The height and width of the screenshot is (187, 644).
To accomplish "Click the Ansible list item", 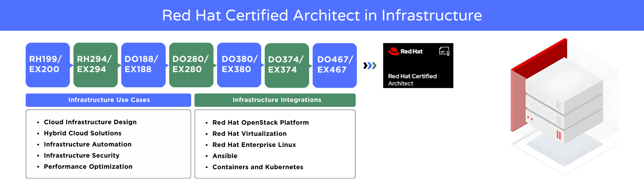I will (225, 156).
